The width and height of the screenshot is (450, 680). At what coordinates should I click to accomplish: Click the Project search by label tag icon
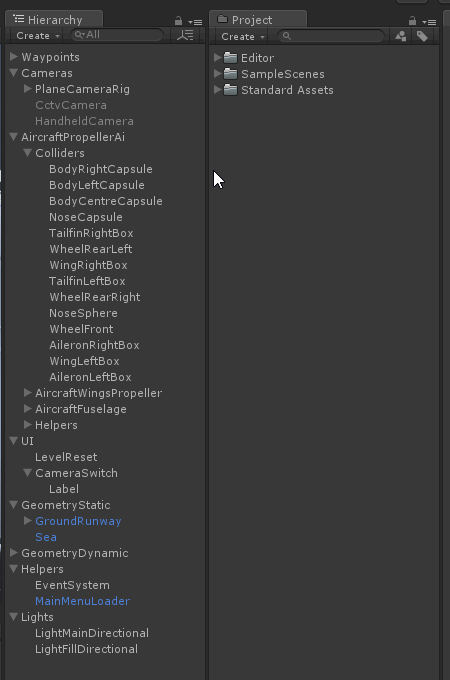[422, 36]
